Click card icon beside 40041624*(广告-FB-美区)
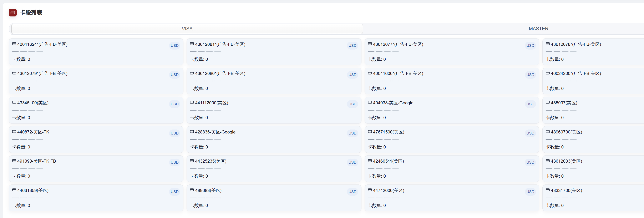This screenshot has height=218, width=644. coord(14,44)
